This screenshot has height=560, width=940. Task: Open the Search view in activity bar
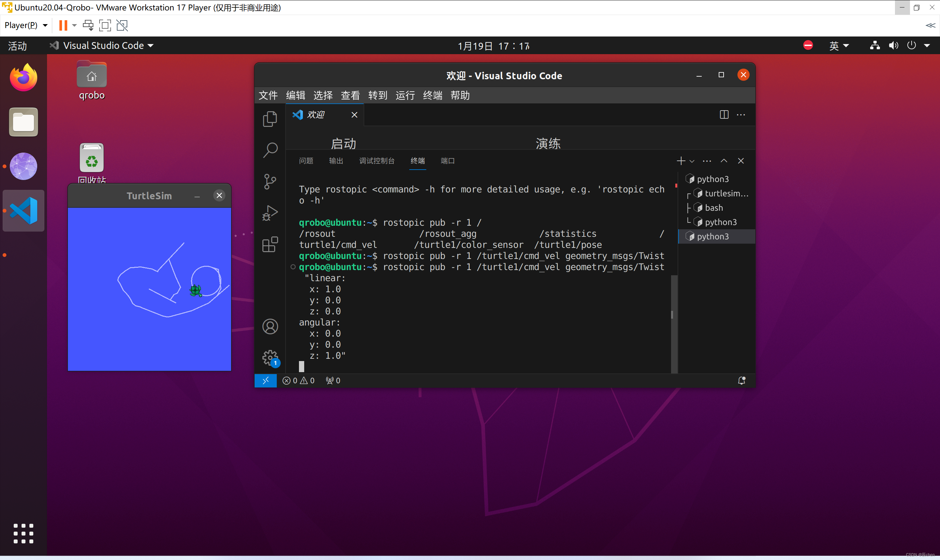pyautogui.click(x=270, y=150)
